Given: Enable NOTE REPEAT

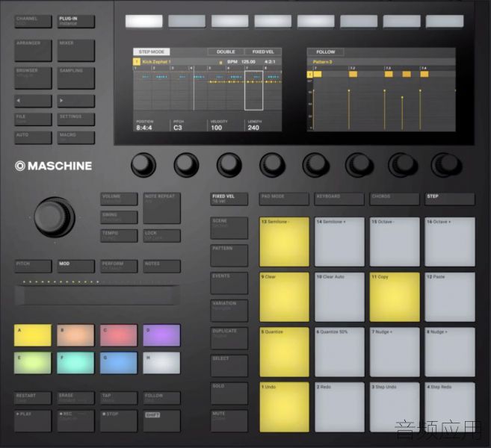Looking at the screenshot, I should tap(161, 208).
